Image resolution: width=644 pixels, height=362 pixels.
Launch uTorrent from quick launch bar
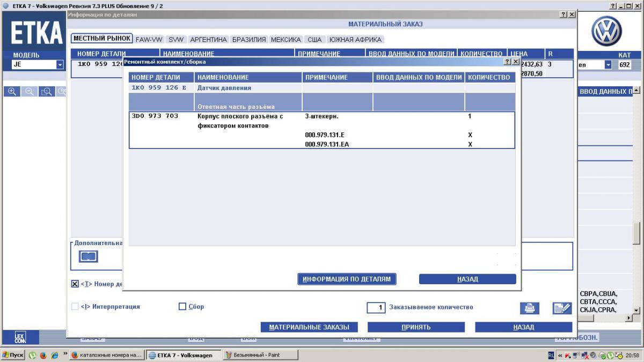(x=32, y=355)
